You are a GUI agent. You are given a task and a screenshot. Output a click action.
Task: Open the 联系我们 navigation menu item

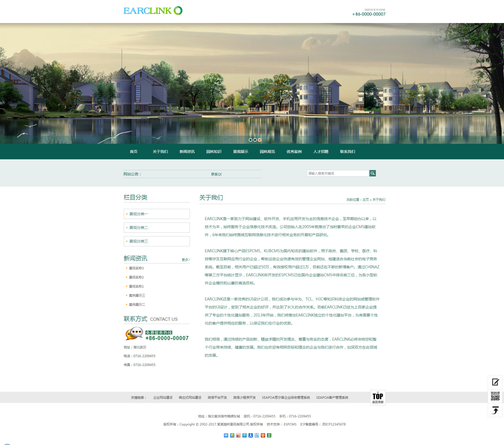(348, 152)
